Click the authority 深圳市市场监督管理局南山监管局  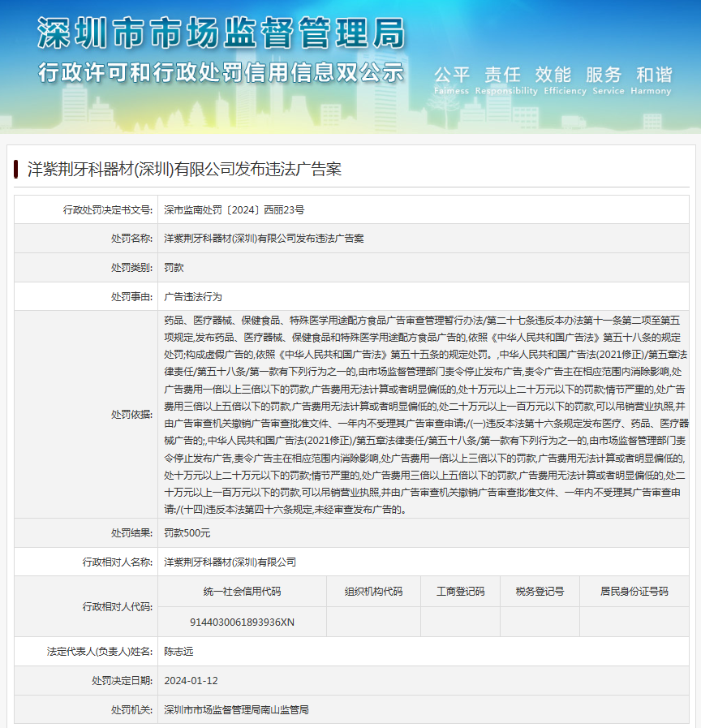click(x=236, y=710)
